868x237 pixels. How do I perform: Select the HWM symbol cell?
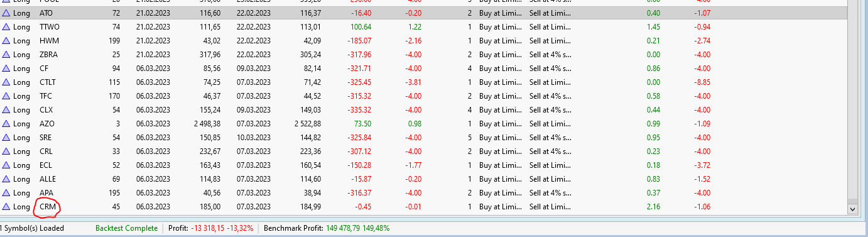click(x=49, y=41)
